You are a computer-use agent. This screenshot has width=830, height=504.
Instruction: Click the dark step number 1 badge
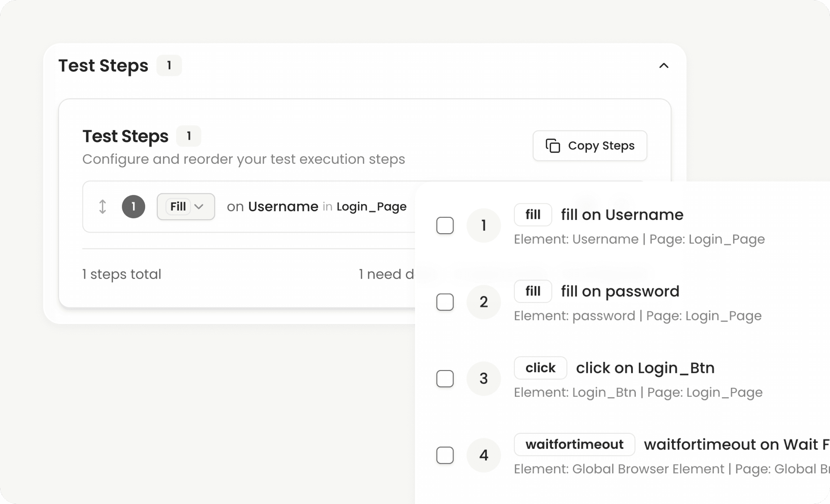tap(133, 206)
